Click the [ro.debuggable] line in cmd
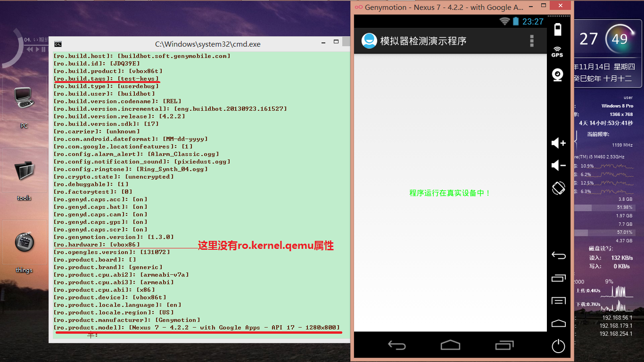644x362 pixels. pyautogui.click(x=91, y=184)
